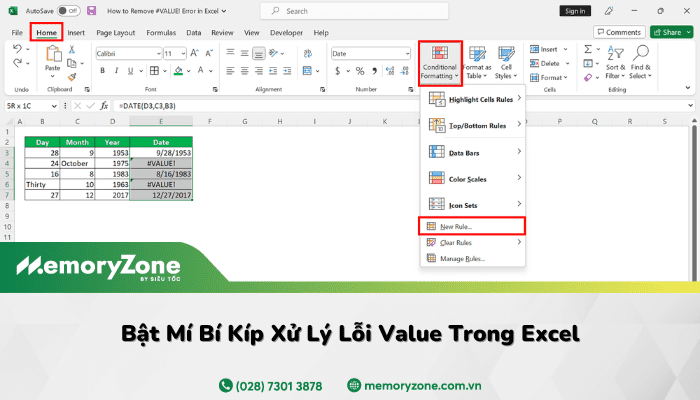Click the Undo arrow icon
The height and width of the screenshot is (400, 700).
(x=17, y=49)
